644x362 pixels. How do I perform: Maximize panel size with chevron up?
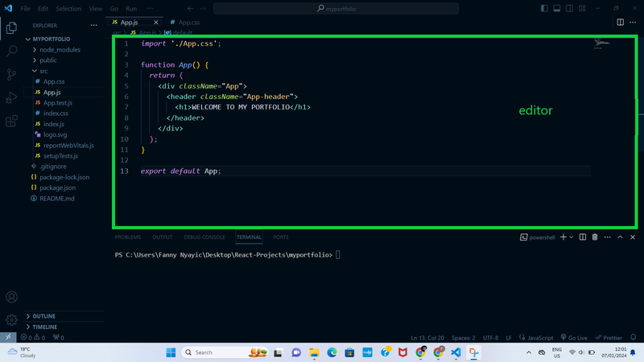tap(620, 237)
